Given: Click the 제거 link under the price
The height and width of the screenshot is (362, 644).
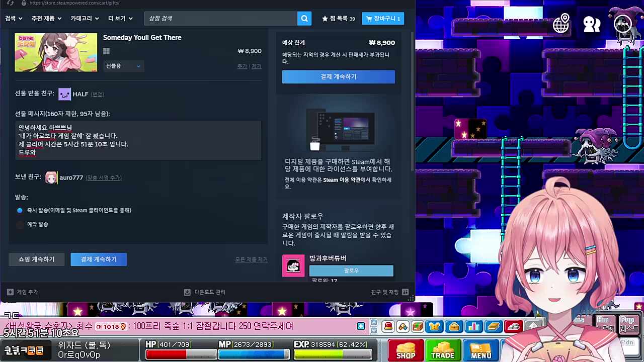Looking at the screenshot, I should 257,66.
